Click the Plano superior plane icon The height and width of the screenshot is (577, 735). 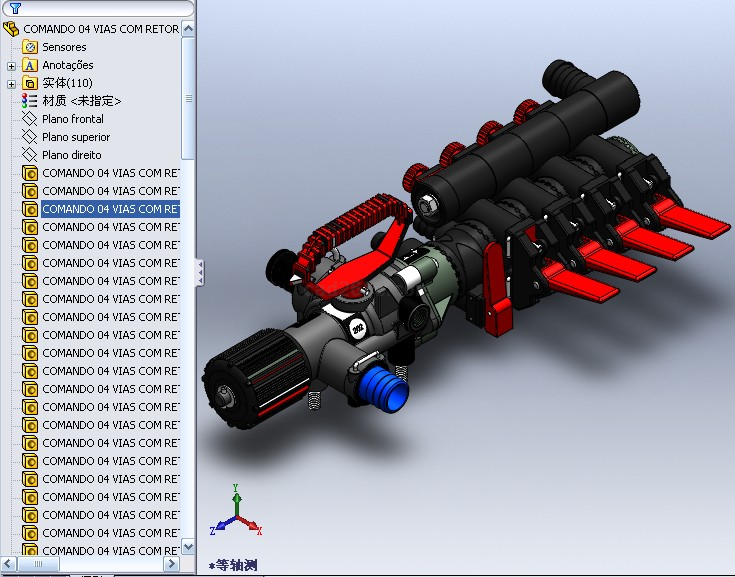(30, 137)
